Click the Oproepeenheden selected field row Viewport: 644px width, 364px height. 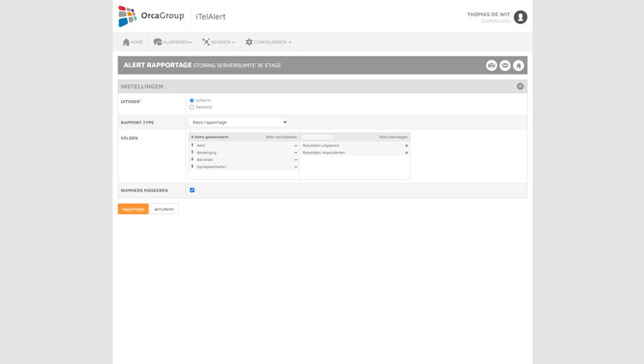click(244, 167)
